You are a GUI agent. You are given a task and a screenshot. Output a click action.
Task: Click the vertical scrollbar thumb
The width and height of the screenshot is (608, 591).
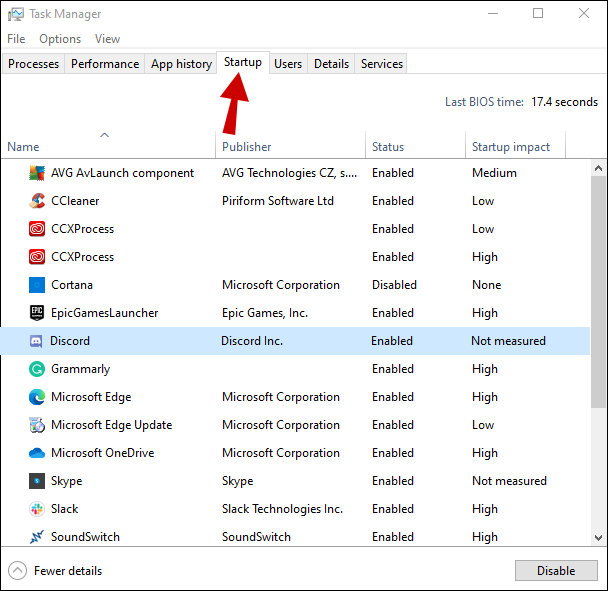(598, 292)
